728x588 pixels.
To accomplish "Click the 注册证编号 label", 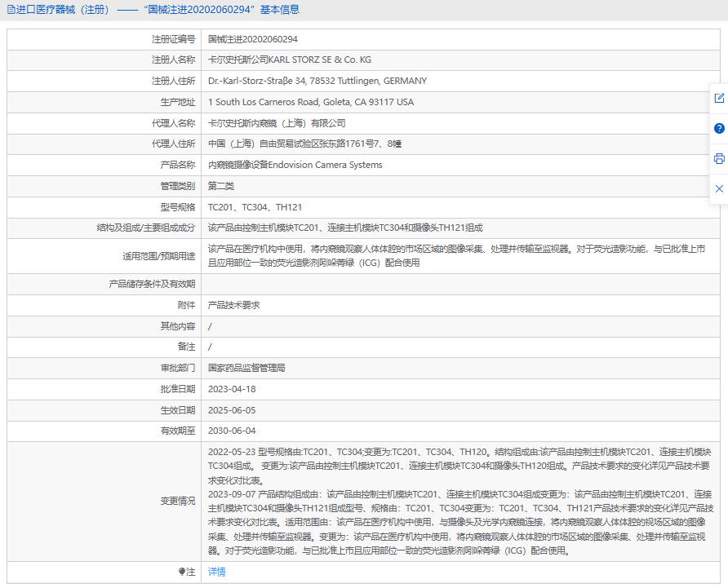I will [174, 39].
